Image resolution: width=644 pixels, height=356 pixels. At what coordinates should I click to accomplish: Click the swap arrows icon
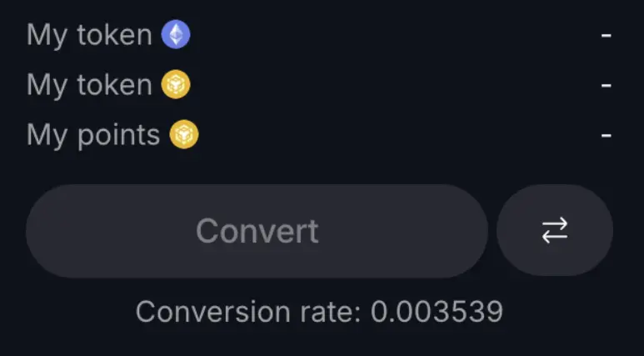[x=555, y=230]
